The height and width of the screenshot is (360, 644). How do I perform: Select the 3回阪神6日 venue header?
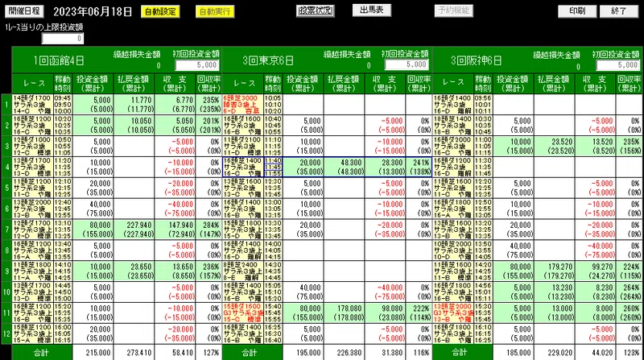[x=477, y=61]
